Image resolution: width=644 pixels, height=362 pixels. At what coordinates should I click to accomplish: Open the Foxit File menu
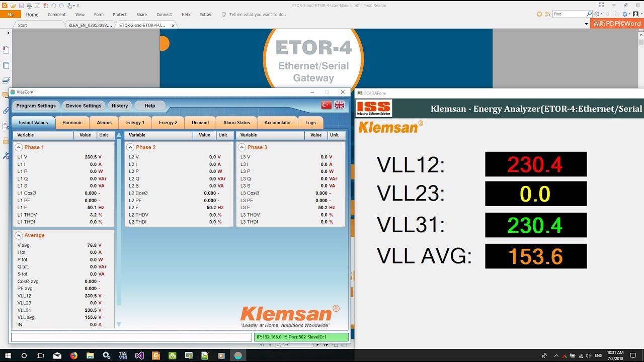11,15
